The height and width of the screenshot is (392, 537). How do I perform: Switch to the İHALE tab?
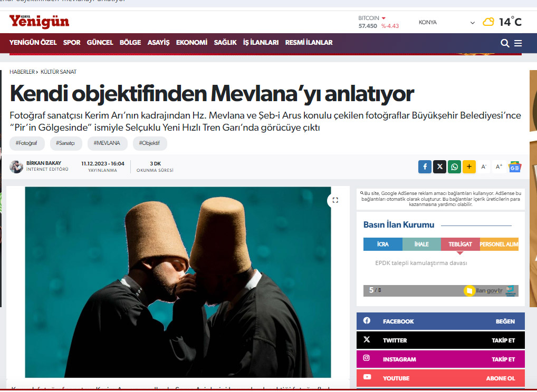[421, 244]
